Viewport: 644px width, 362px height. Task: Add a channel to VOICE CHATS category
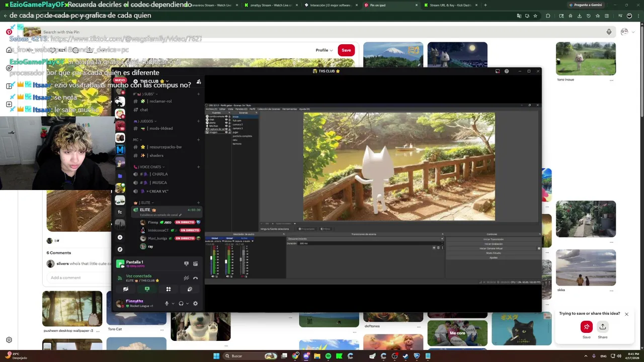(198, 167)
